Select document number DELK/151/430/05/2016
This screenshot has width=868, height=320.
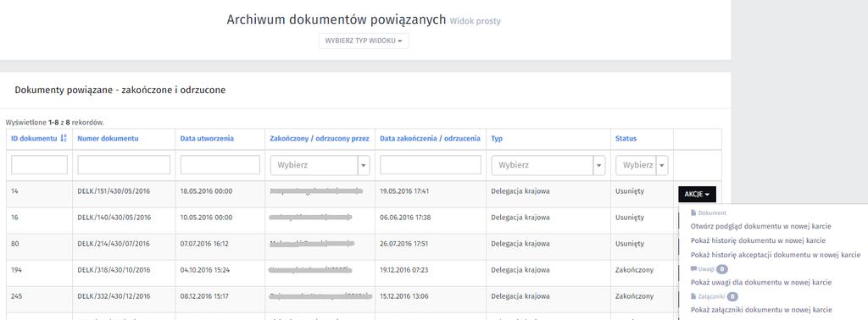point(114,191)
